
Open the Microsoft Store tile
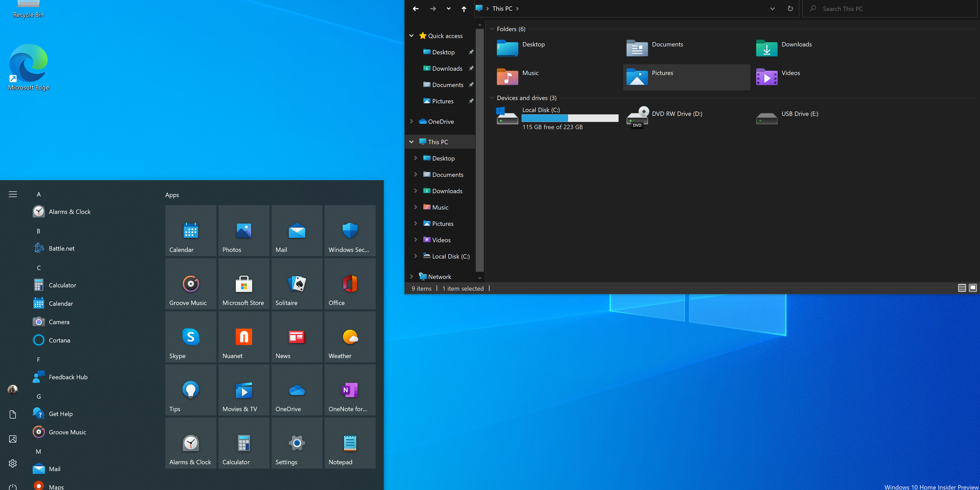[x=243, y=284]
